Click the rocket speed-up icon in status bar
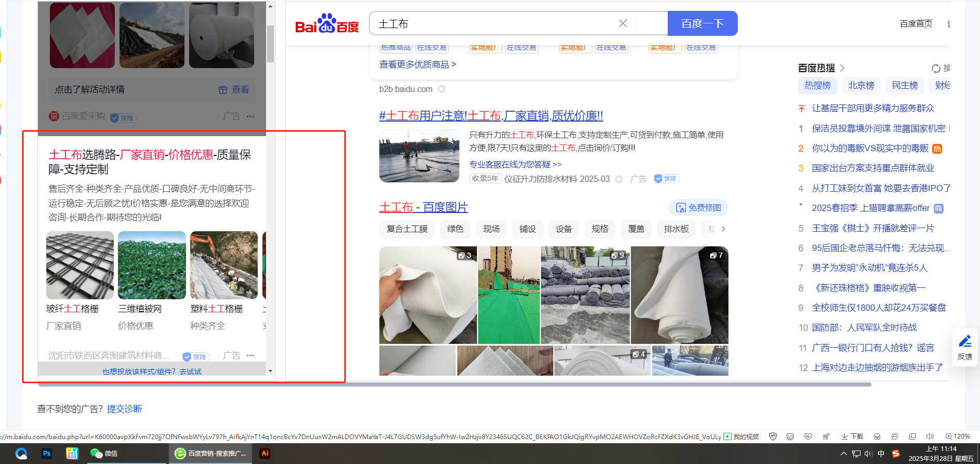Screen dimensions: 980x464 click(826, 436)
